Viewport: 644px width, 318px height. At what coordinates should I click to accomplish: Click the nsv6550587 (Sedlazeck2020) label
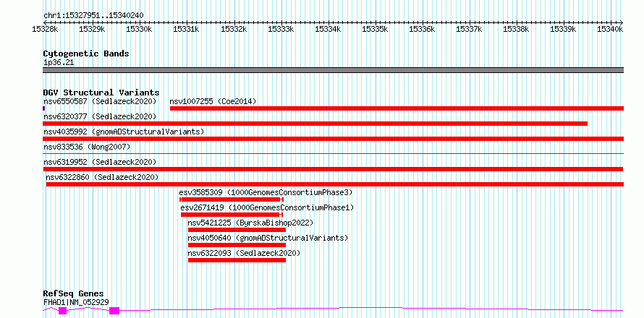[100, 101]
